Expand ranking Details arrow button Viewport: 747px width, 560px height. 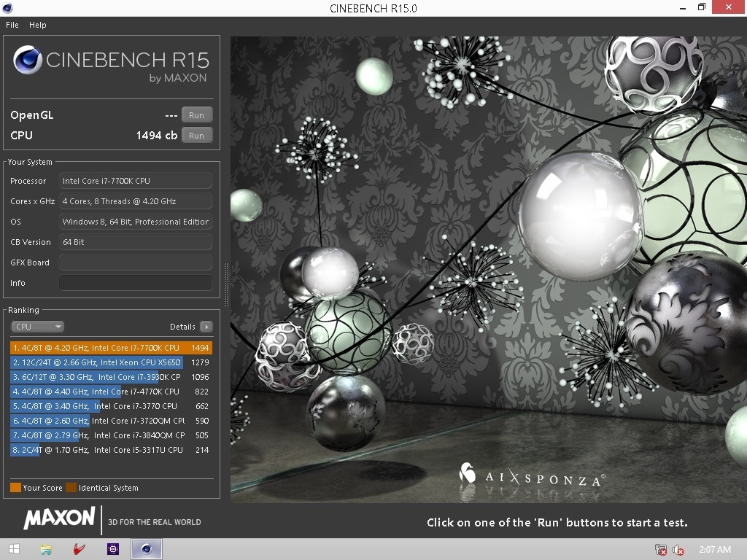206,327
